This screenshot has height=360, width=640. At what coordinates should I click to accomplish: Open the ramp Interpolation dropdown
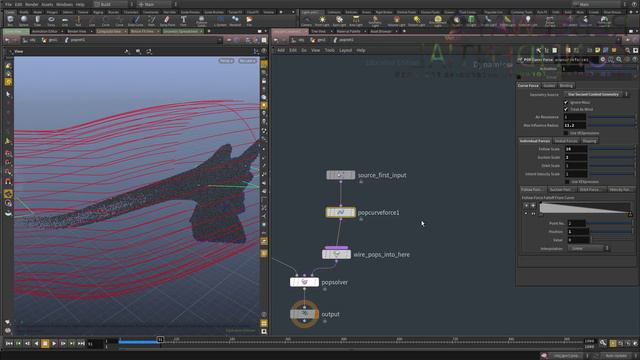point(588,248)
